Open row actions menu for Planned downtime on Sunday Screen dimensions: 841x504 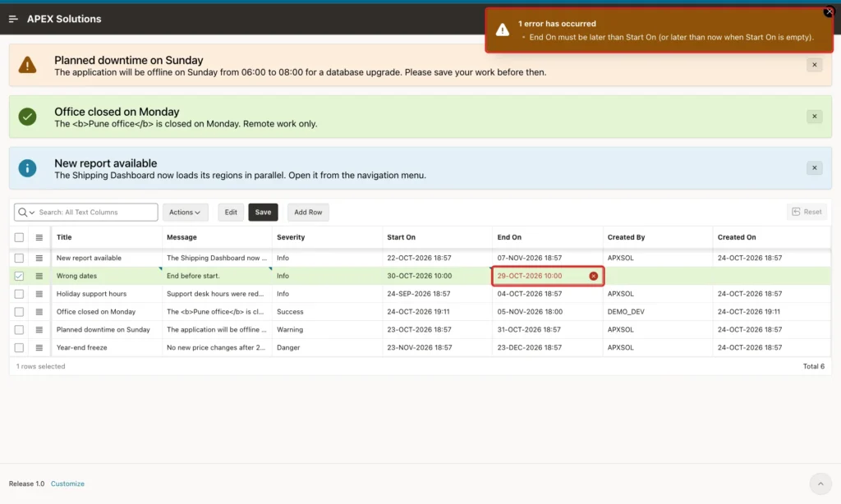coord(39,330)
